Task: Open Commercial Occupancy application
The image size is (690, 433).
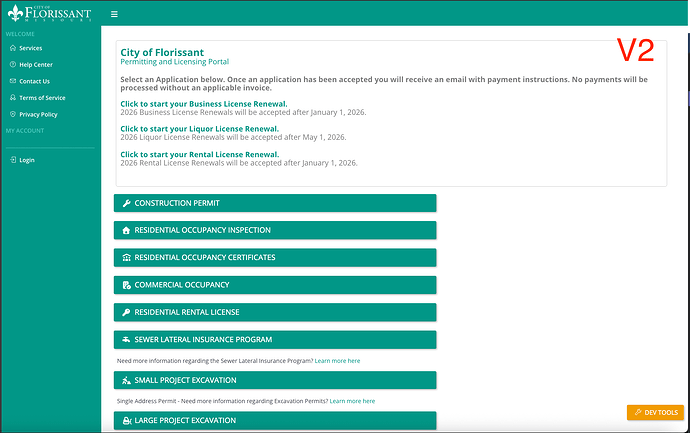Action: tap(275, 285)
